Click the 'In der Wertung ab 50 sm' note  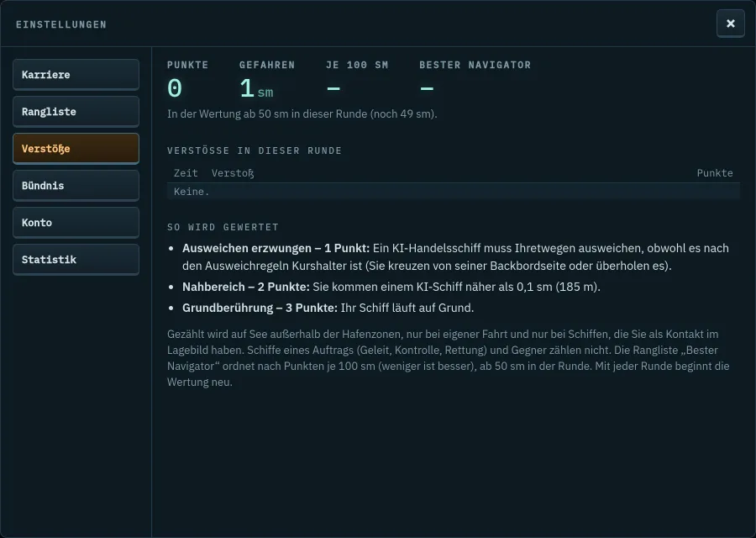(302, 113)
